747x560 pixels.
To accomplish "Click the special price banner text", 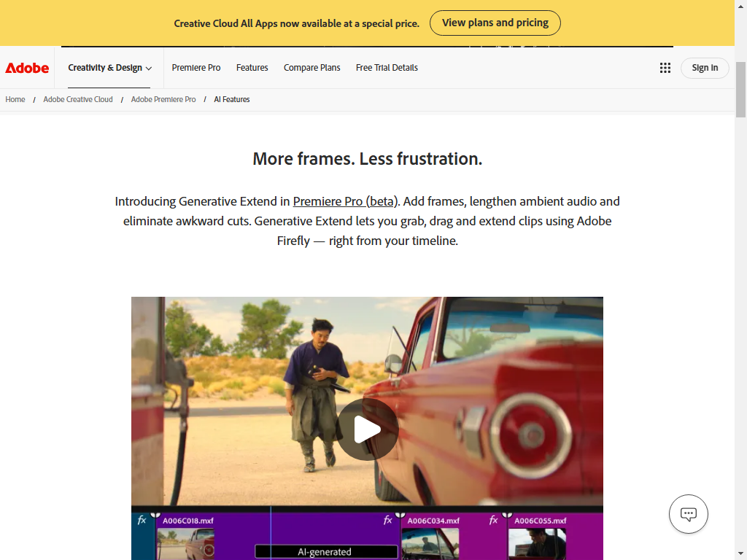I will point(296,23).
